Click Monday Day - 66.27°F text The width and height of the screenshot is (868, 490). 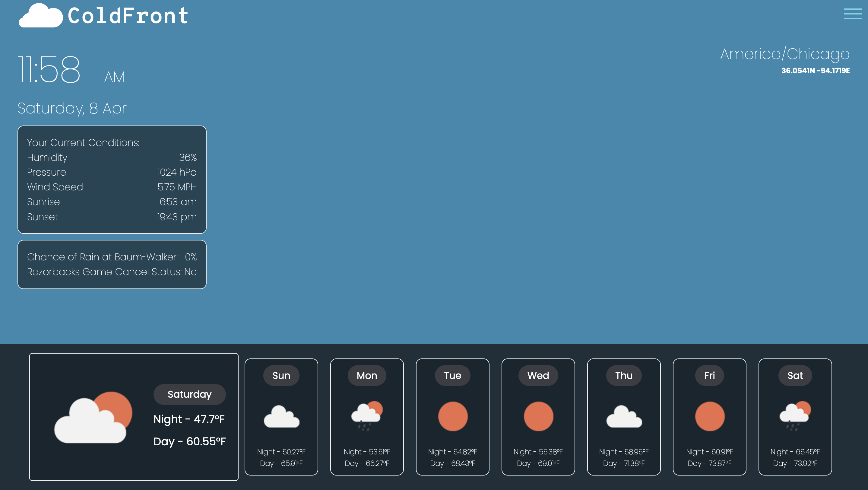[x=367, y=463]
